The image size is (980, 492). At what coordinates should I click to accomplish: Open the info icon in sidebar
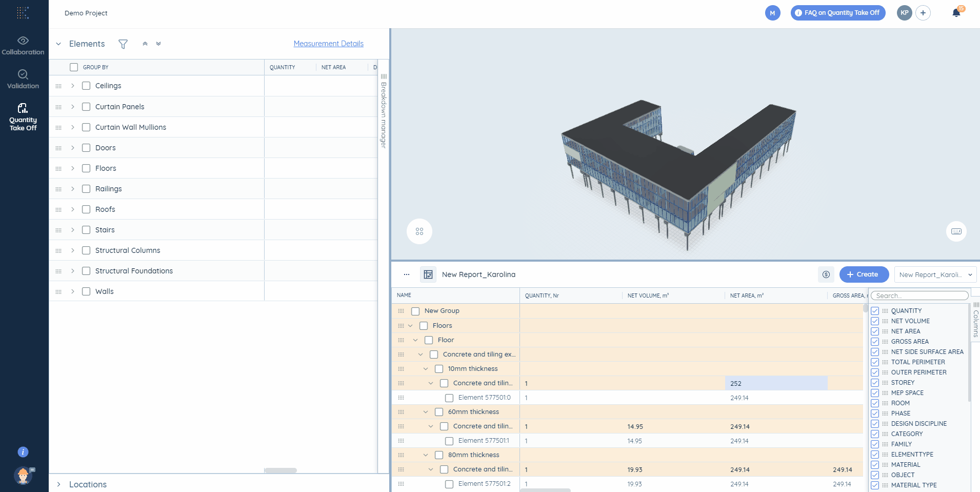(x=23, y=452)
